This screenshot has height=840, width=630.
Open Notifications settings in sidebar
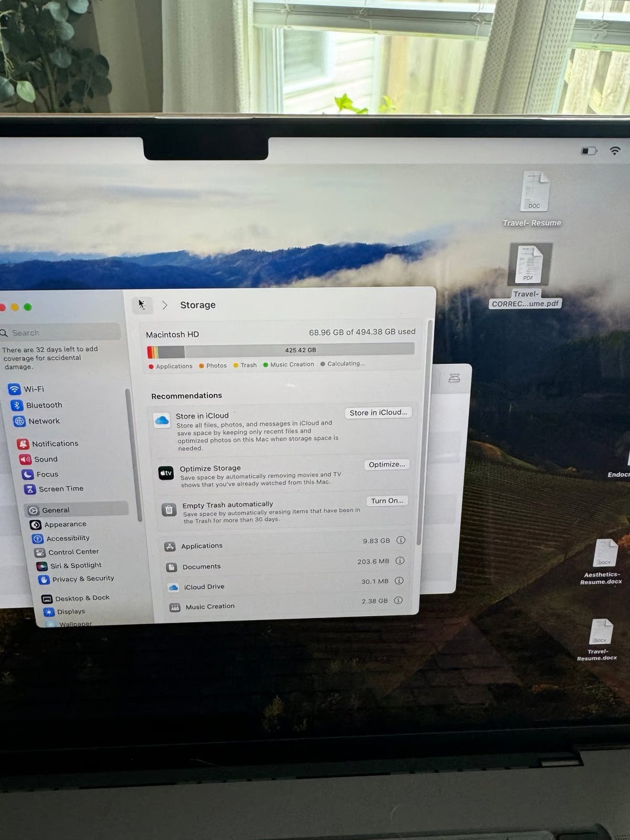(x=48, y=444)
